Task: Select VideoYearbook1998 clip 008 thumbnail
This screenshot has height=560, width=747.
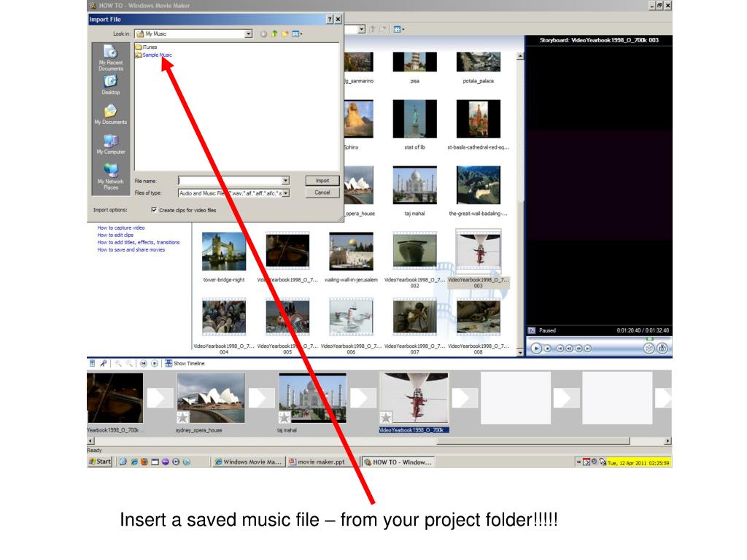Action: (x=479, y=317)
